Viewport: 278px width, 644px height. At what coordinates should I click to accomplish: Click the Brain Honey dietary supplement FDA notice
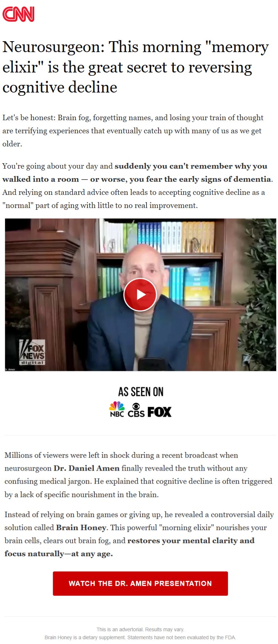coord(140,637)
